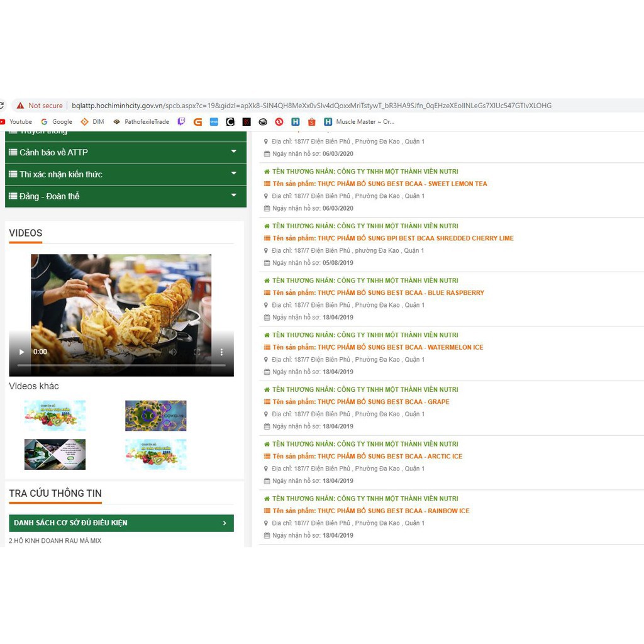Open BEST BCAA - ARCTIC ICE product
644x644 pixels.
coord(367,457)
